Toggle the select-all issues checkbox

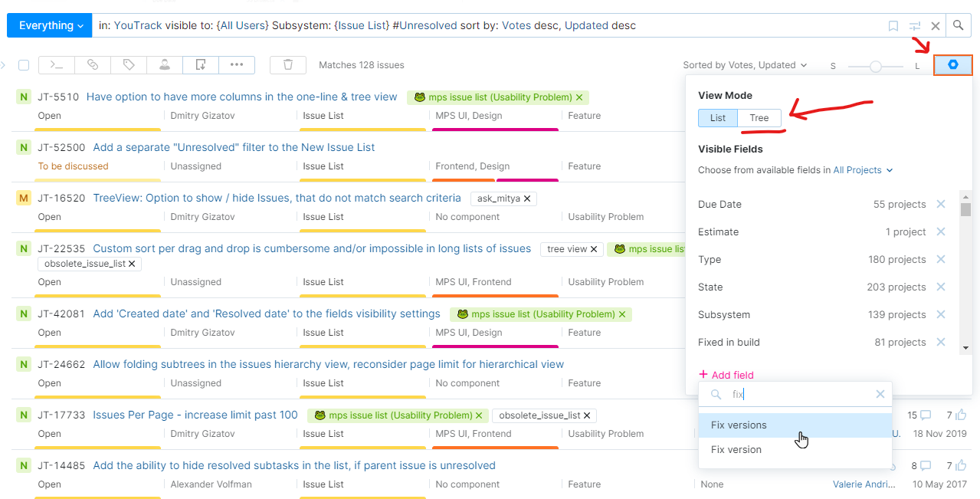[24, 65]
